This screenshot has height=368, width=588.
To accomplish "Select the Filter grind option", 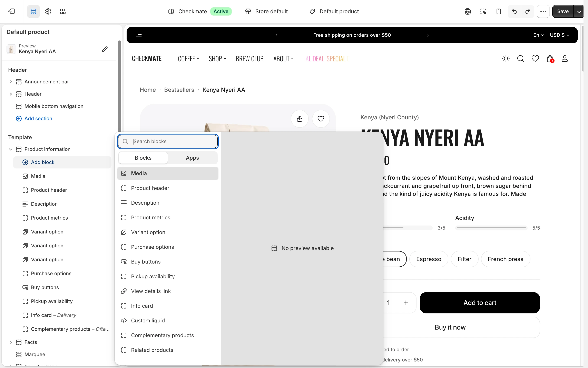I will pos(464,259).
